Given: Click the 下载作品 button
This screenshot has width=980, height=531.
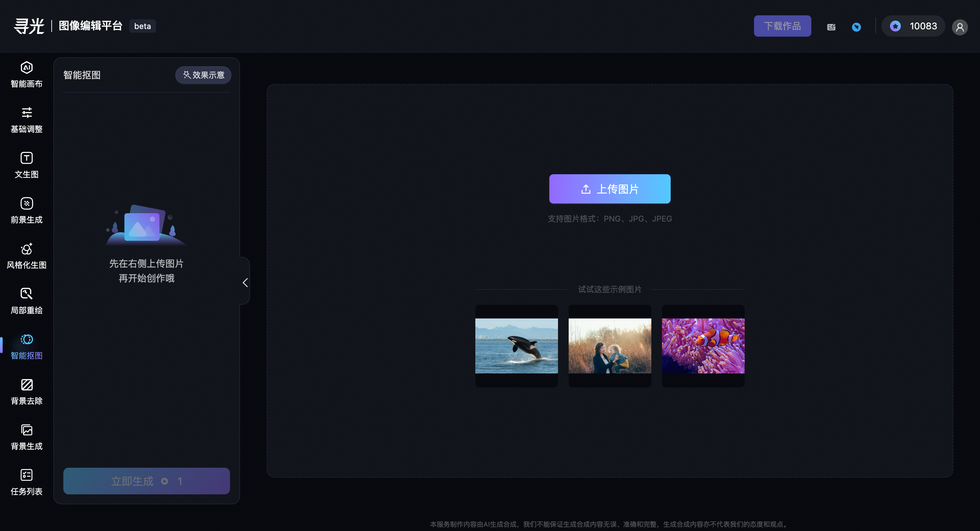Looking at the screenshot, I should click(782, 26).
